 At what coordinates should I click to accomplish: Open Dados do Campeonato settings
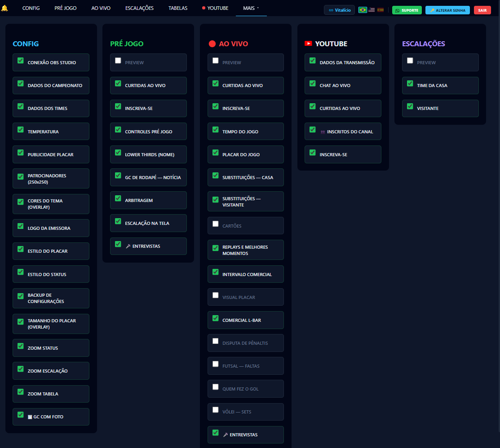click(51, 85)
